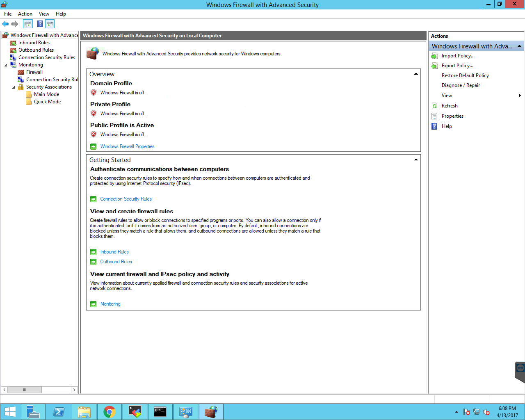525x420 pixels.
Task: Click the Import Policy icon in Actions
Action: pyautogui.click(x=434, y=56)
